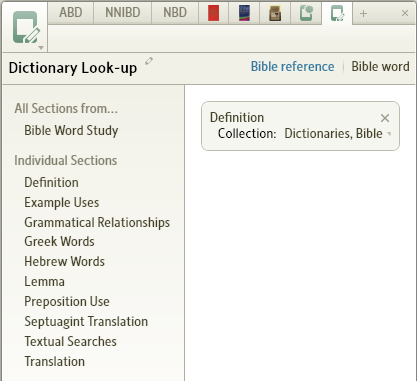
Task: Choose Bible reference guide type
Action: pyautogui.click(x=292, y=66)
